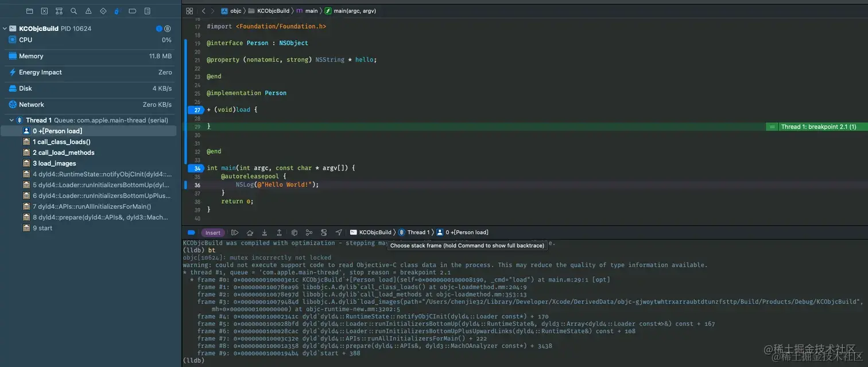Open the CPU gauge

90,40
